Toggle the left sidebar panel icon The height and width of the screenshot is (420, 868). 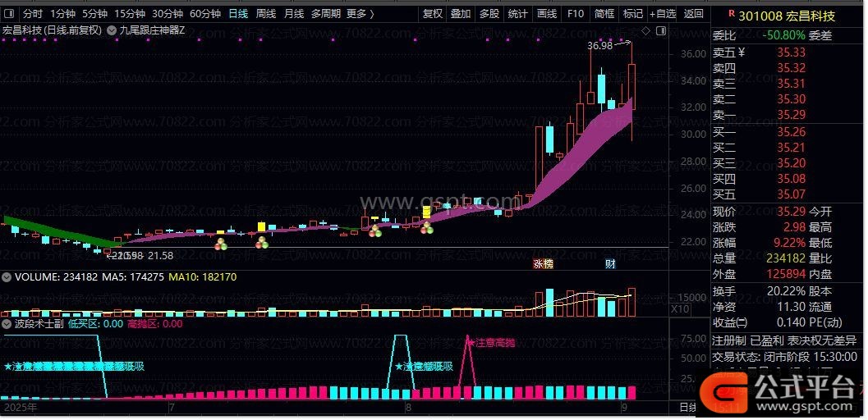tap(9, 14)
